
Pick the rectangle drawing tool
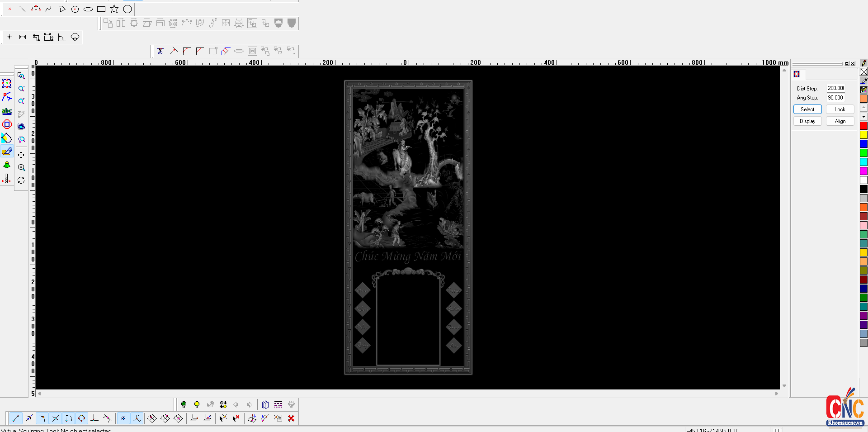pyautogui.click(x=101, y=9)
